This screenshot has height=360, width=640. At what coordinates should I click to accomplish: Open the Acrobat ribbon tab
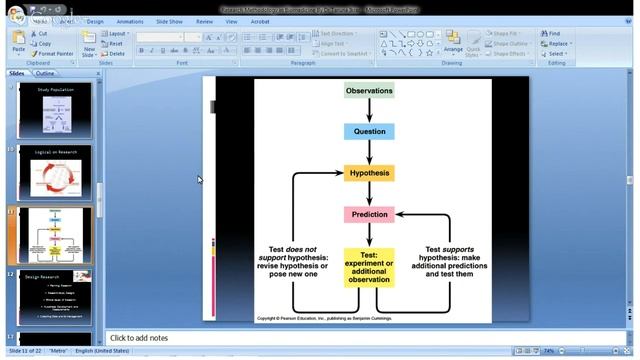(260, 22)
